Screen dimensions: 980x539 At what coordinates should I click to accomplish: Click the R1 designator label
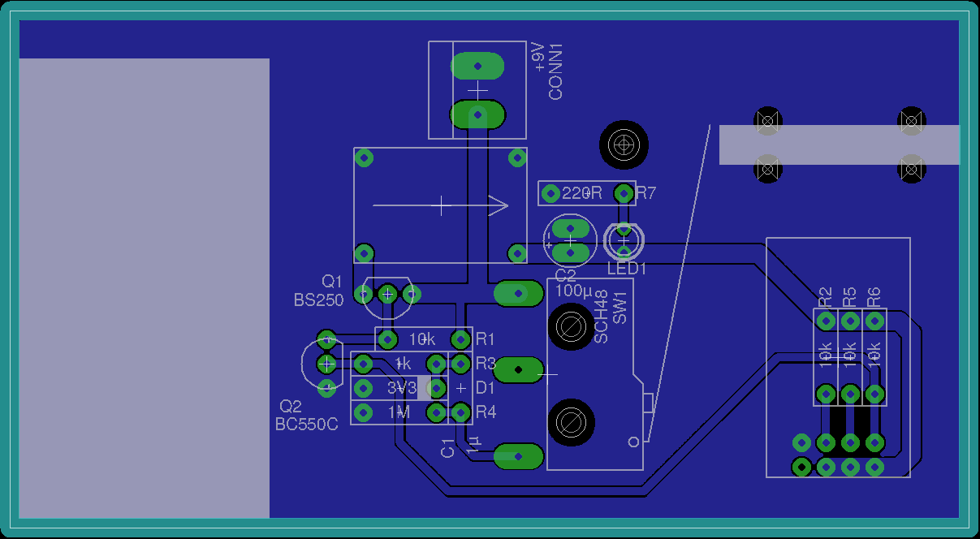[x=486, y=338]
